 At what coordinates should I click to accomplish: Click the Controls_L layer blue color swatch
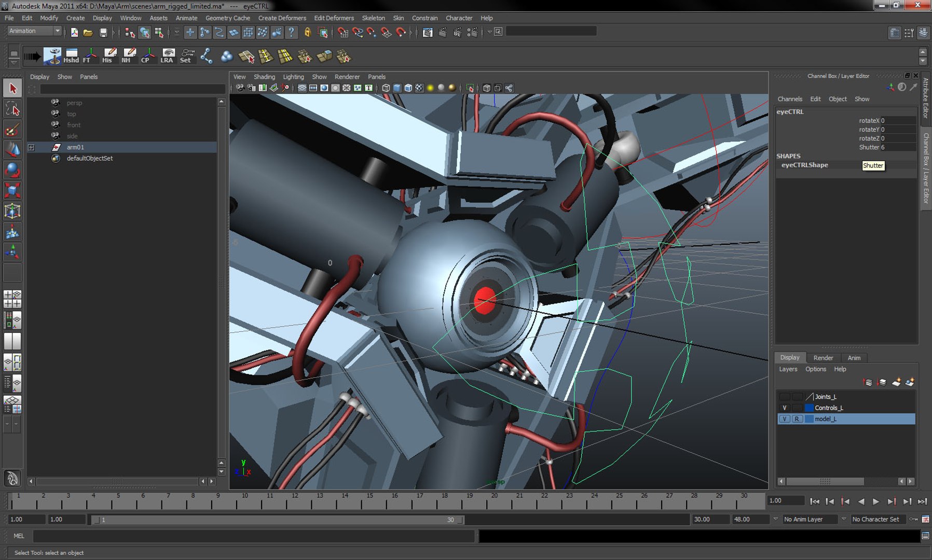(x=809, y=408)
